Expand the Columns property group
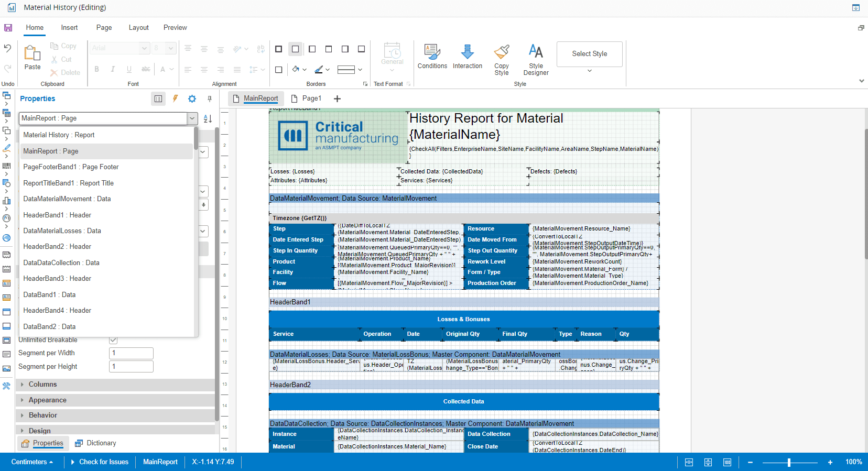This screenshot has width=868, height=471. pyautogui.click(x=42, y=385)
